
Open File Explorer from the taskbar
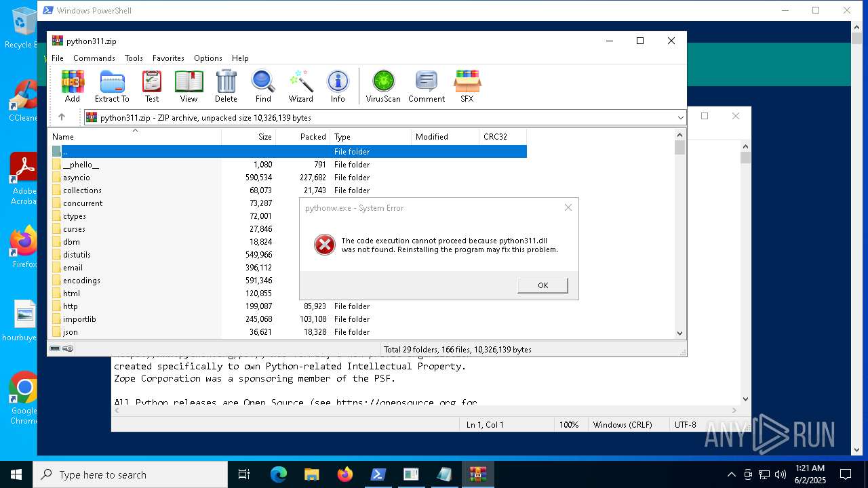tap(312, 474)
